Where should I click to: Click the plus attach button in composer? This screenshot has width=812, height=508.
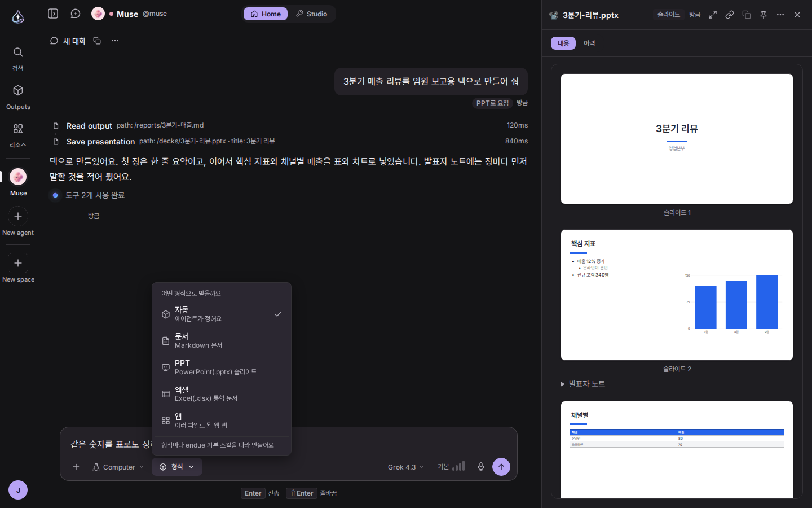coord(76,467)
